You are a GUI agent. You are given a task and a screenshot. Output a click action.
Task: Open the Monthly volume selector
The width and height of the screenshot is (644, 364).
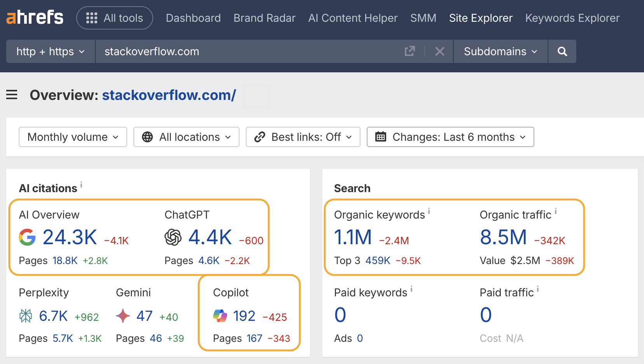point(72,137)
